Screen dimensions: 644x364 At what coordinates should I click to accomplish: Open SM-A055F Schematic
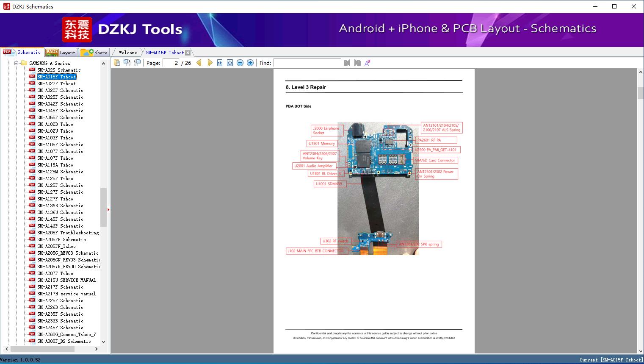pos(60,117)
